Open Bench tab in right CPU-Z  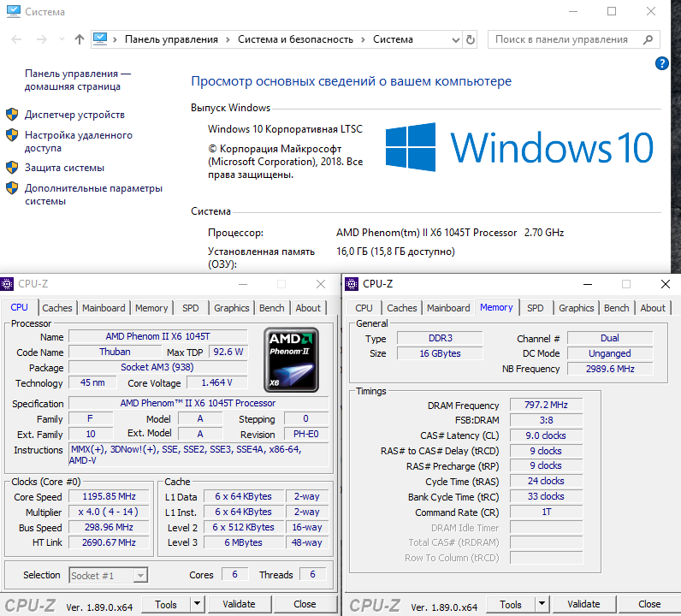(616, 308)
